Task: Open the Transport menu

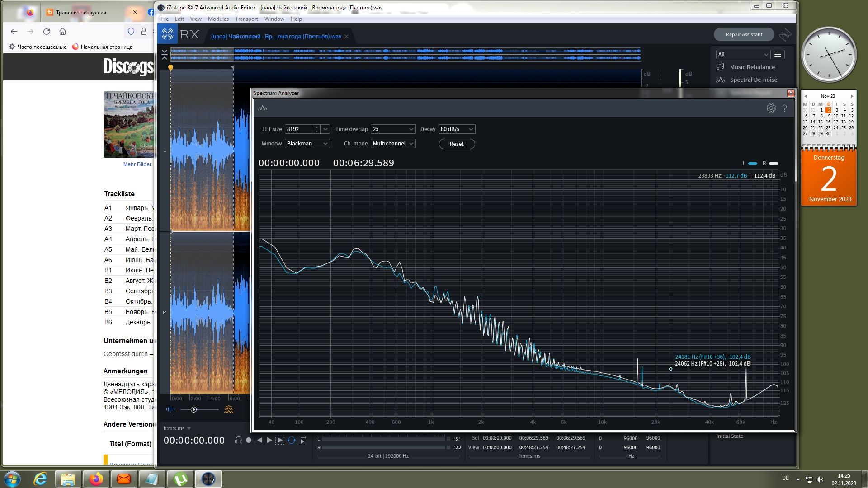Action: pos(246,19)
